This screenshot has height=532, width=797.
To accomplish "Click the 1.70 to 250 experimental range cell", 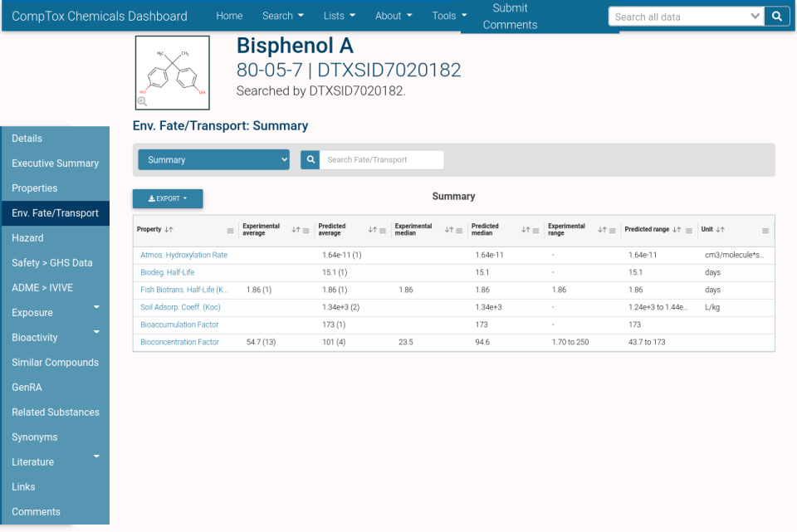I will point(570,342).
